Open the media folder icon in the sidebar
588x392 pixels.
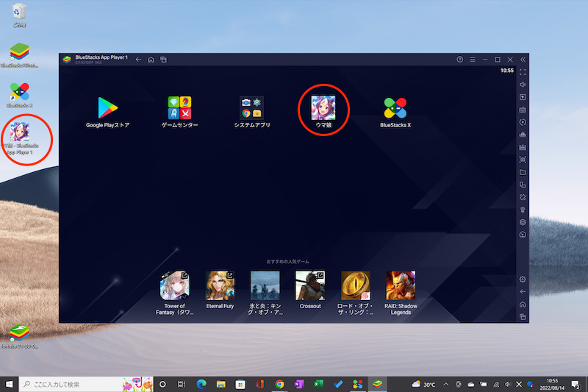pyautogui.click(x=523, y=172)
